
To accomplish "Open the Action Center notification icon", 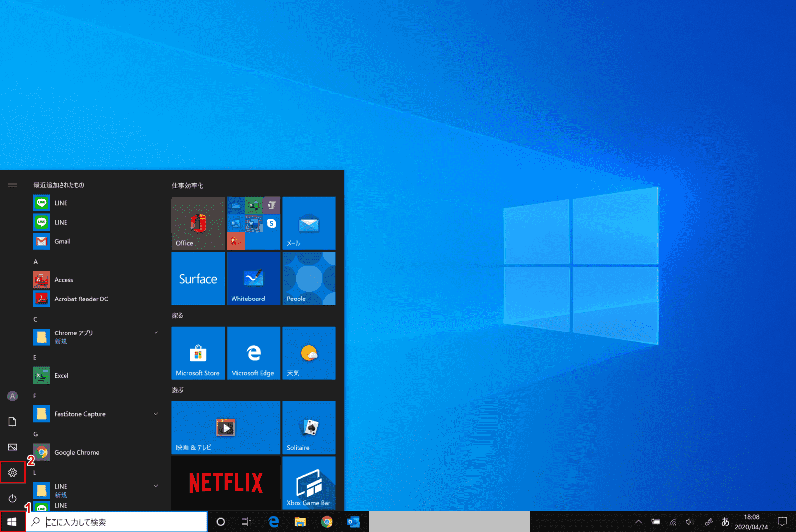I will coord(782,522).
